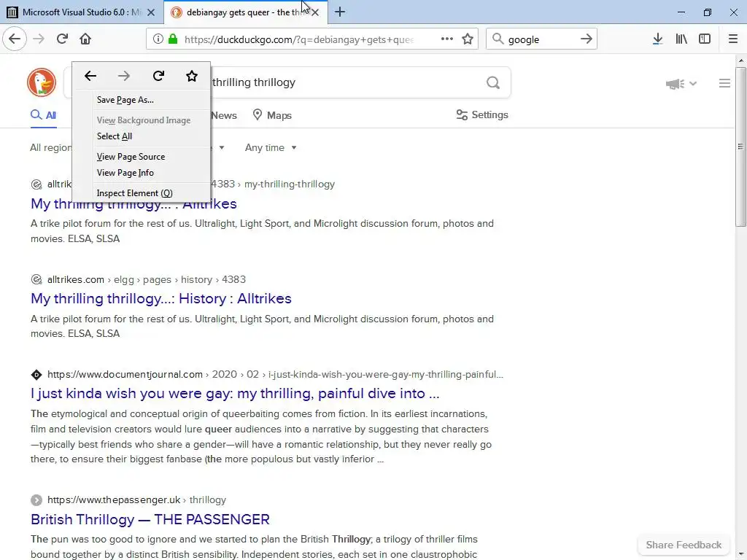Click the DuckDuckGo duck logo
Screen dimensions: 747x560
(42, 82)
